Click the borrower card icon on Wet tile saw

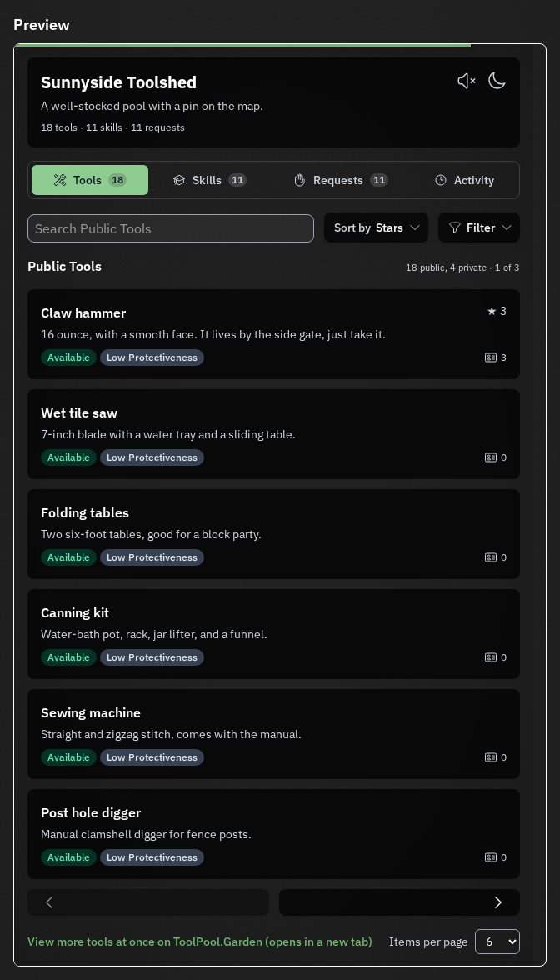click(491, 457)
